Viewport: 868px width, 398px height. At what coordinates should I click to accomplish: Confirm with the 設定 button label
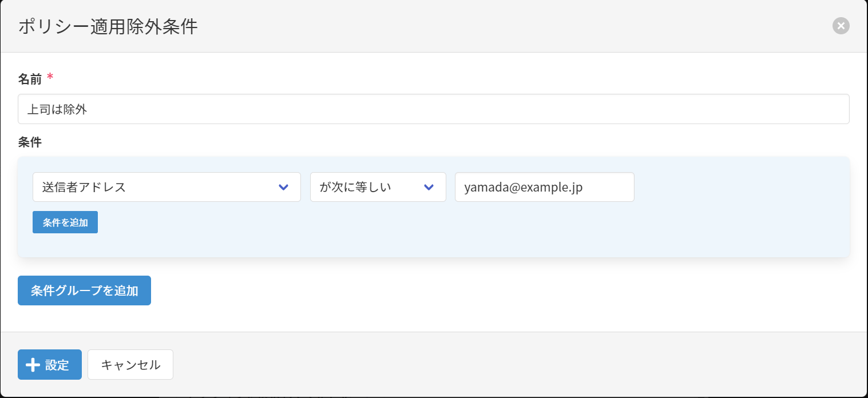(x=57, y=365)
